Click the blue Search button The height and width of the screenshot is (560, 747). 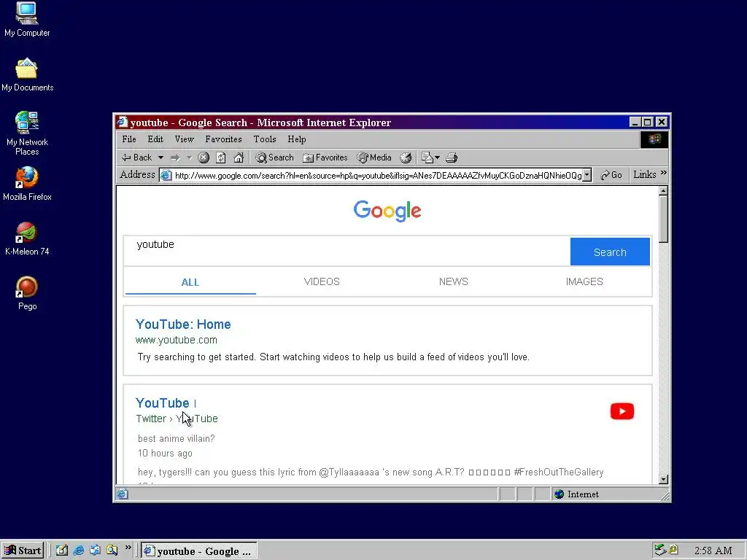point(610,252)
